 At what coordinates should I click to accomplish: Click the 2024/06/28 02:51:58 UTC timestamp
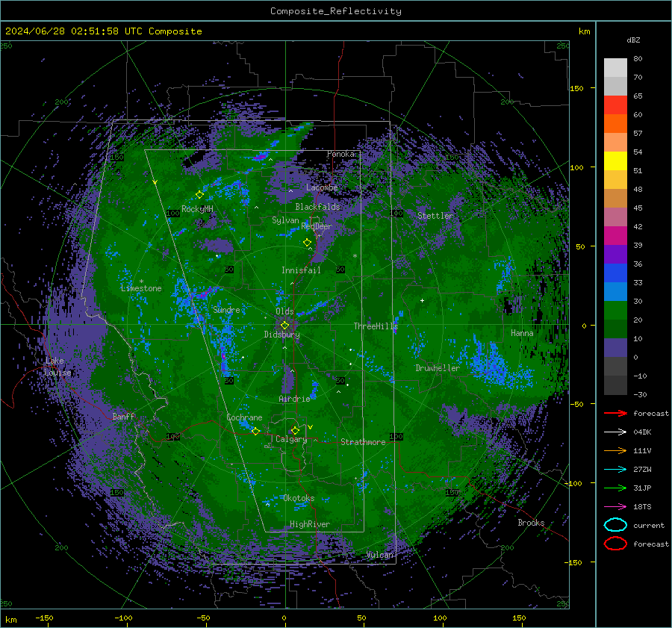(x=103, y=31)
